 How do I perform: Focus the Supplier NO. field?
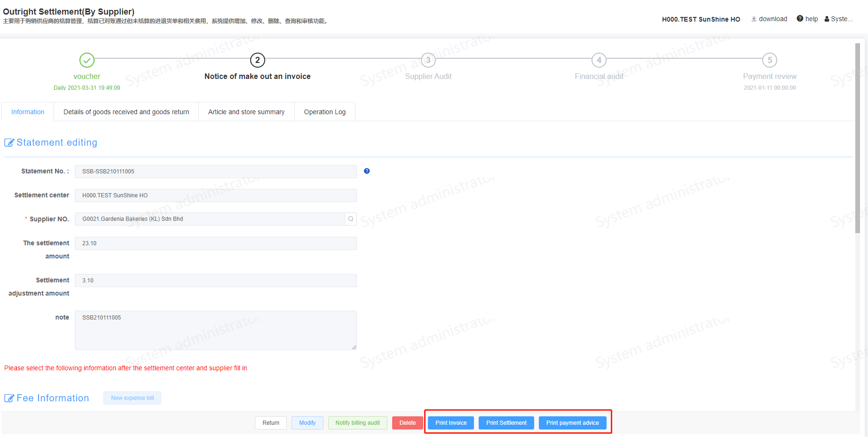coord(210,219)
